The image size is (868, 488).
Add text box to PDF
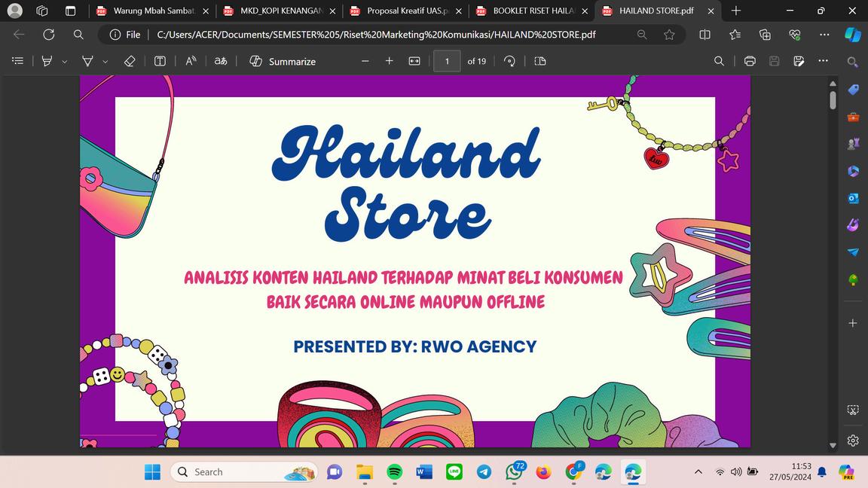160,61
